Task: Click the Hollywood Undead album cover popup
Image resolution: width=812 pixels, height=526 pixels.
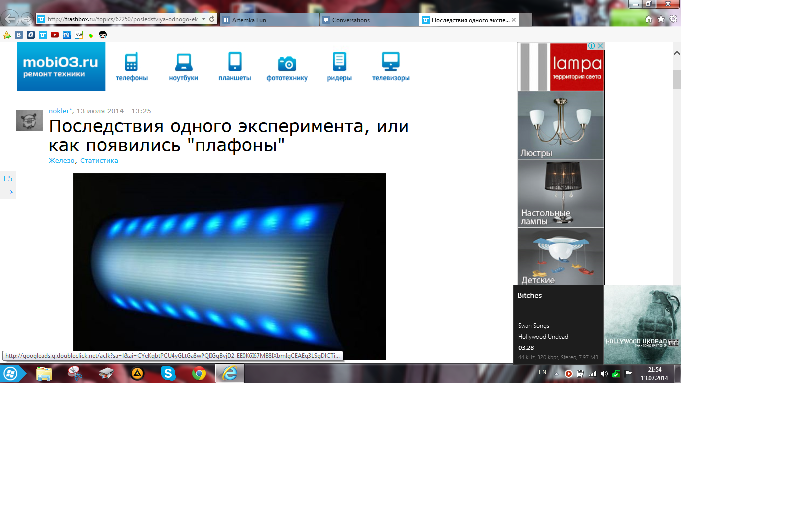Action: (x=642, y=325)
